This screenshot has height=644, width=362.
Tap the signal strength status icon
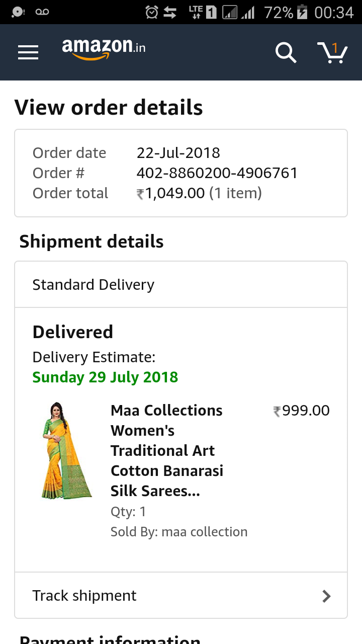248,12
